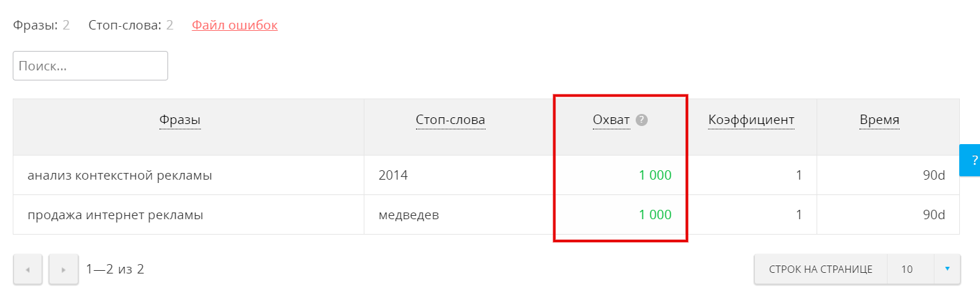Select the phrase анализ контекстной рекламы
Image resolution: width=980 pixels, height=305 pixels.
(x=120, y=176)
